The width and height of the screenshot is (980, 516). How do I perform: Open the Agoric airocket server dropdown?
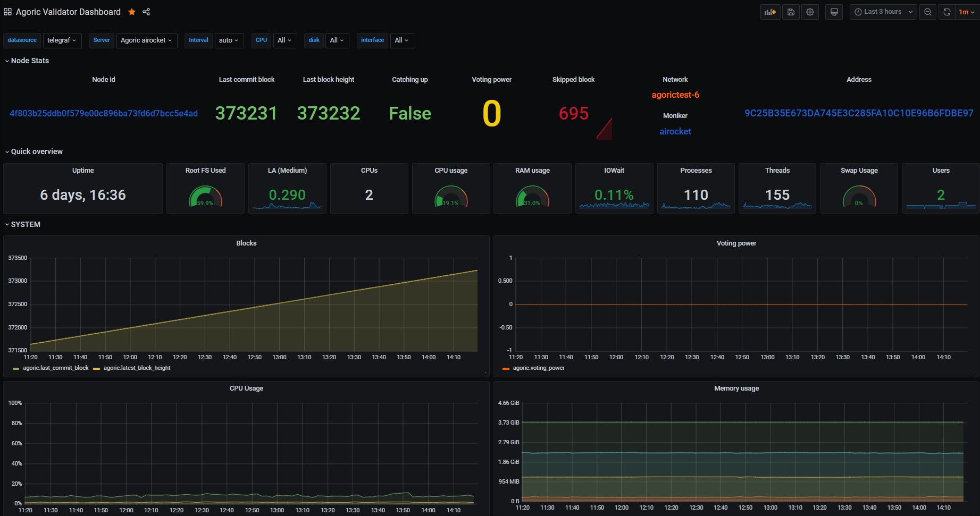click(x=146, y=40)
